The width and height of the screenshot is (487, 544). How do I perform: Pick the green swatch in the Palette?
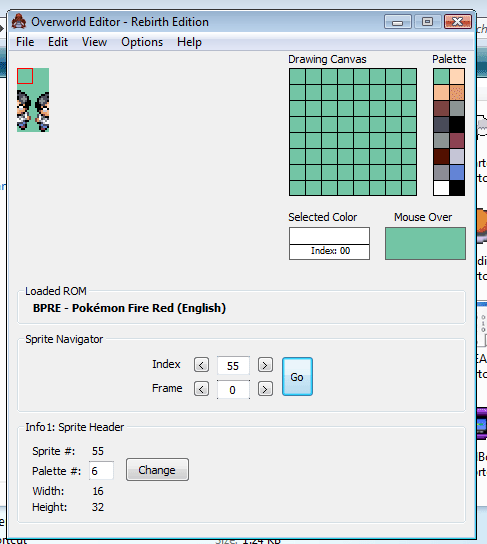(x=441, y=77)
